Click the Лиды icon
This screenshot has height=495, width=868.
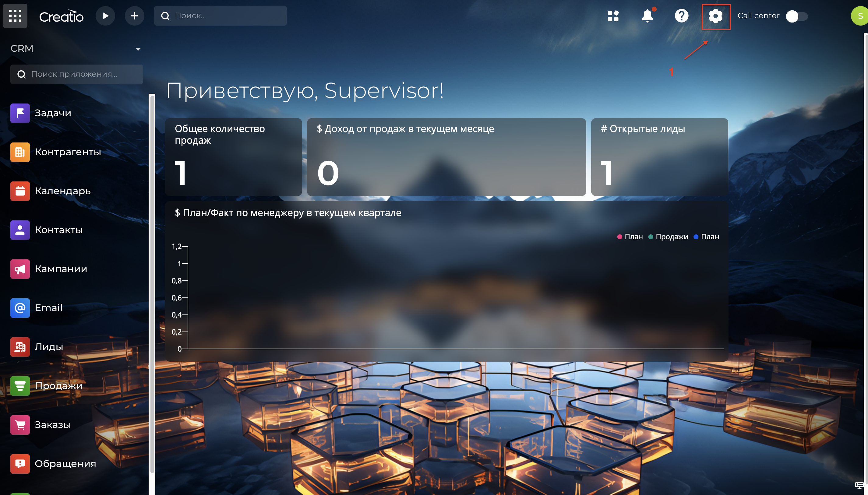click(20, 347)
